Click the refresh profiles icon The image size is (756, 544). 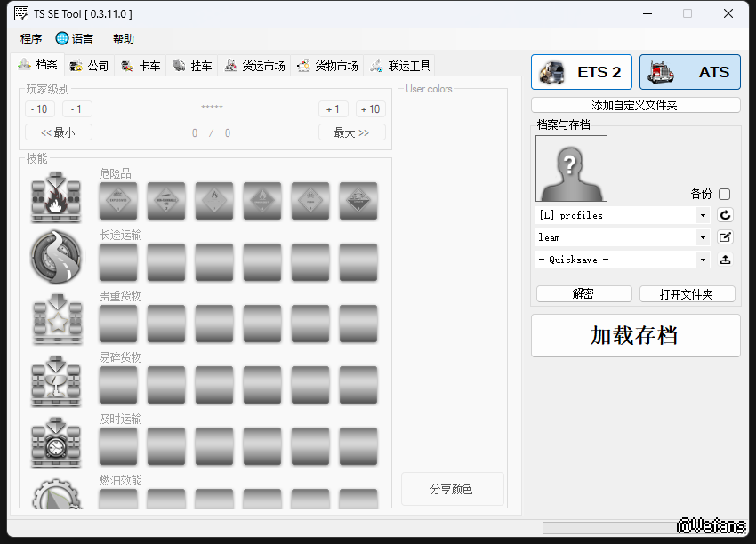click(725, 215)
